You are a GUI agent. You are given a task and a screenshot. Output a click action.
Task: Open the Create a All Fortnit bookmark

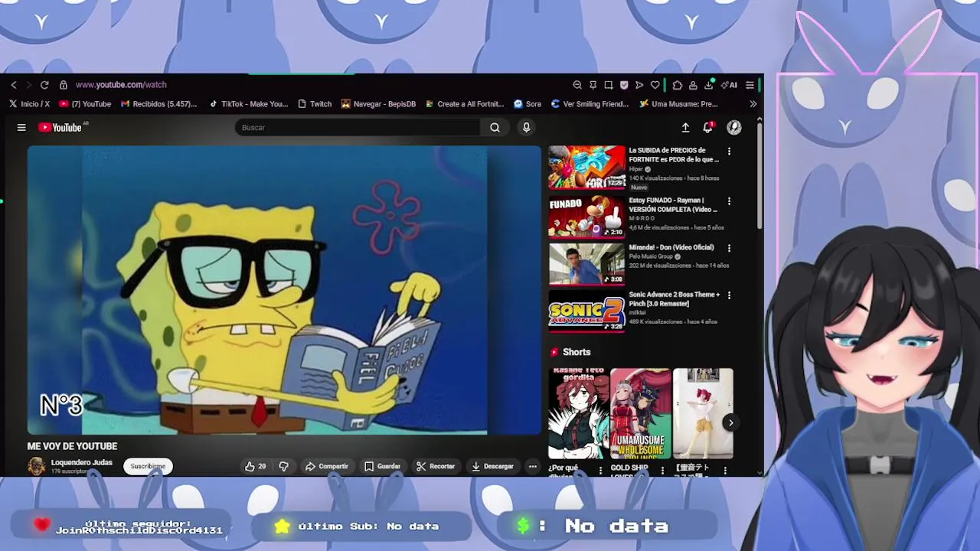click(x=465, y=104)
